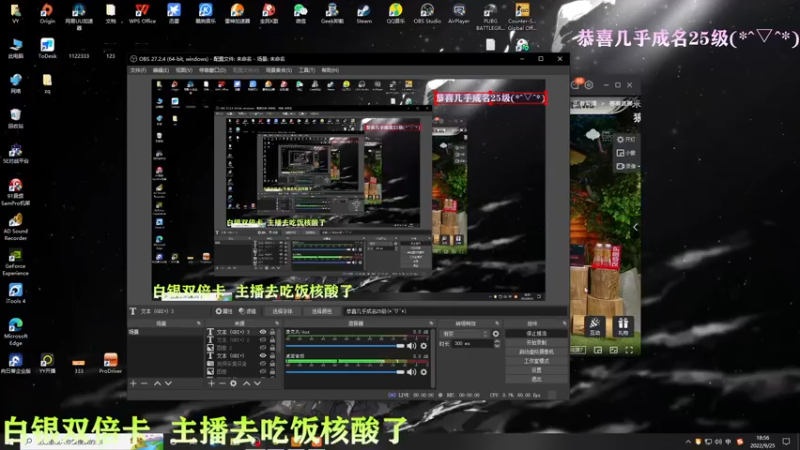Open 帮助(H) menu in OBS

tap(330, 70)
